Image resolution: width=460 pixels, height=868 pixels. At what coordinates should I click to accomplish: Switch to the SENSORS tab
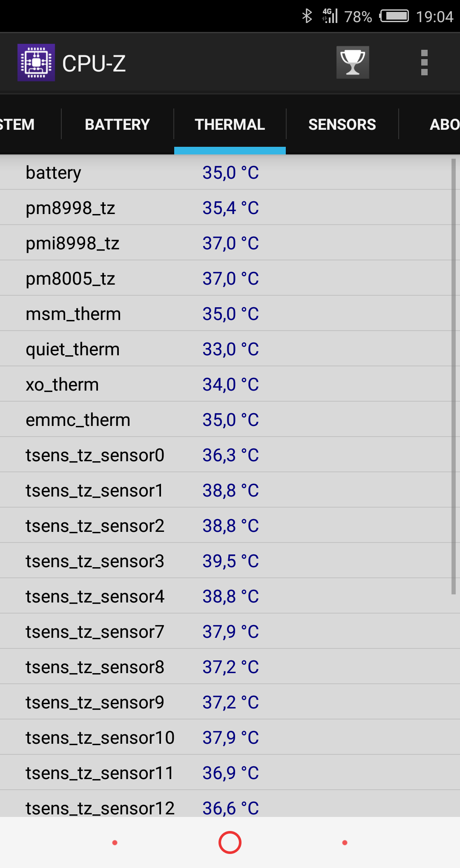coord(342,124)
